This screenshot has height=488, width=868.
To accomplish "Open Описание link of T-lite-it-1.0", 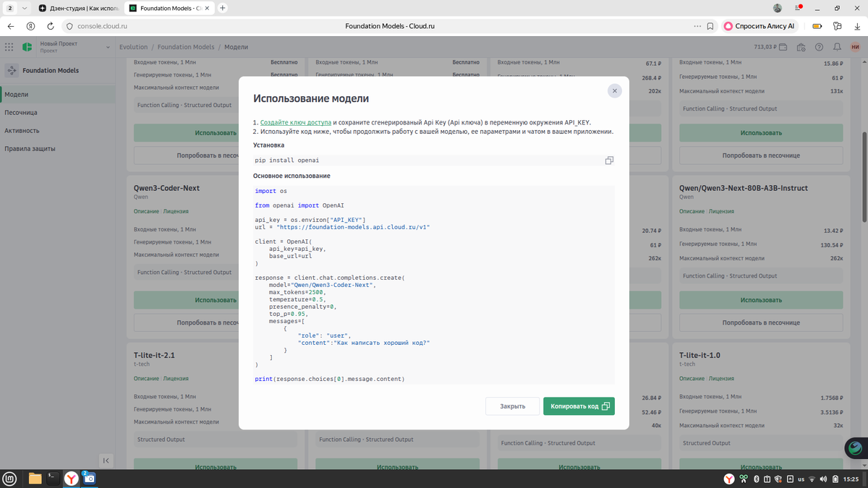I will [x=692, y=379].
